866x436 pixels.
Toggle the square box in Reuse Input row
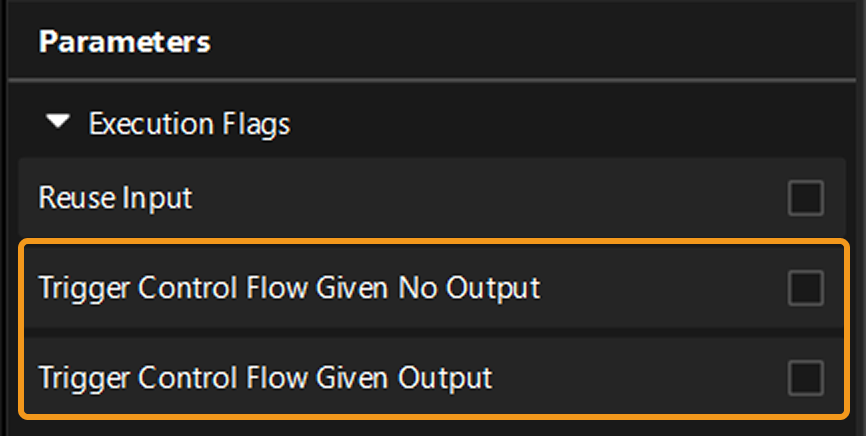click(805, 198)
